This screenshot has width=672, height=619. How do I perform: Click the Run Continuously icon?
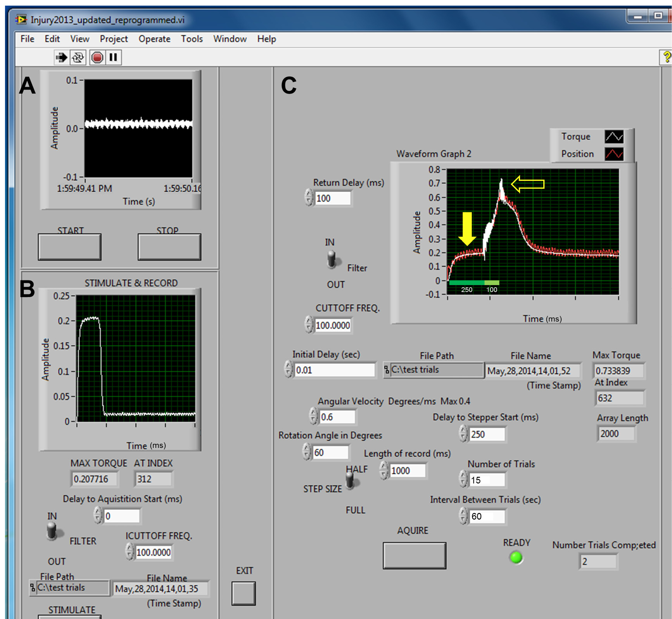click(x=78, y=58)
